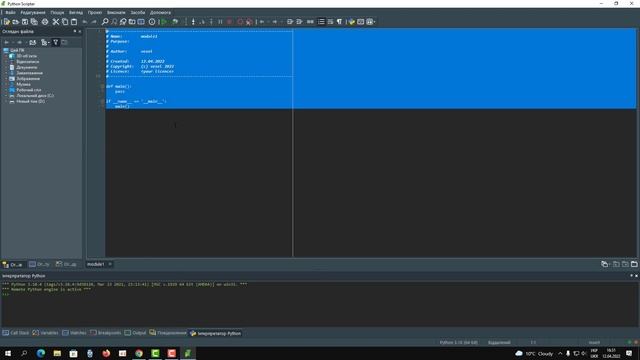The image size is (640, 360).
Task: Click the Clear All Breakpoints icon
Action: (x=249, y=22)
